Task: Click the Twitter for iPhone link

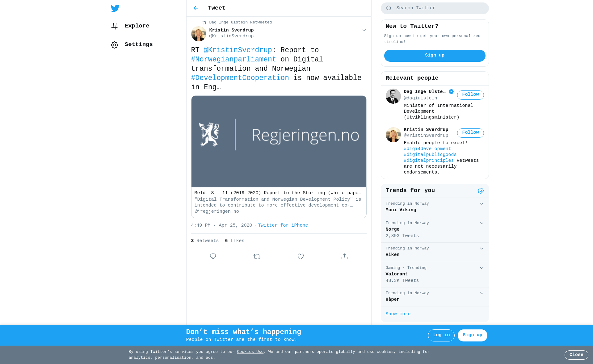Action: pyautogui.click(x=283, y=225)
